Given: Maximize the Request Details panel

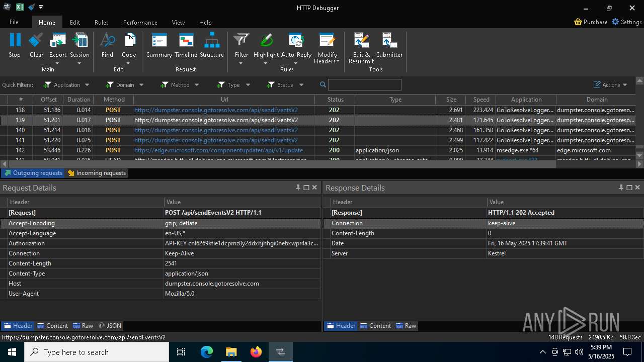Looking at the screenshot, I should (306, 188).
